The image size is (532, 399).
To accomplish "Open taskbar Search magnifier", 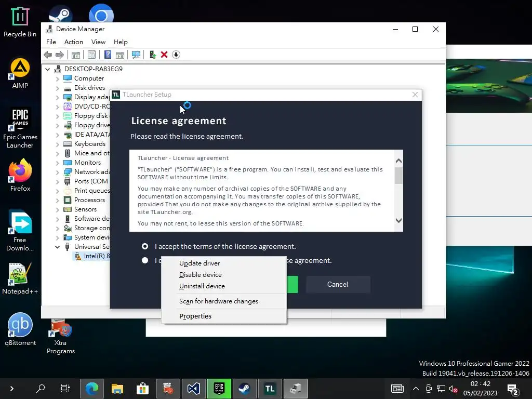I will (x=41, y=389).
